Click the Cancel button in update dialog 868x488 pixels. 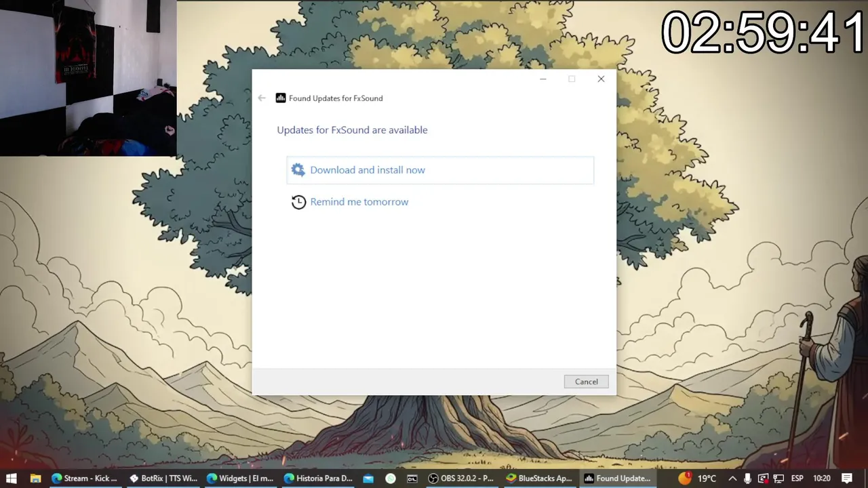pos(586,382)
